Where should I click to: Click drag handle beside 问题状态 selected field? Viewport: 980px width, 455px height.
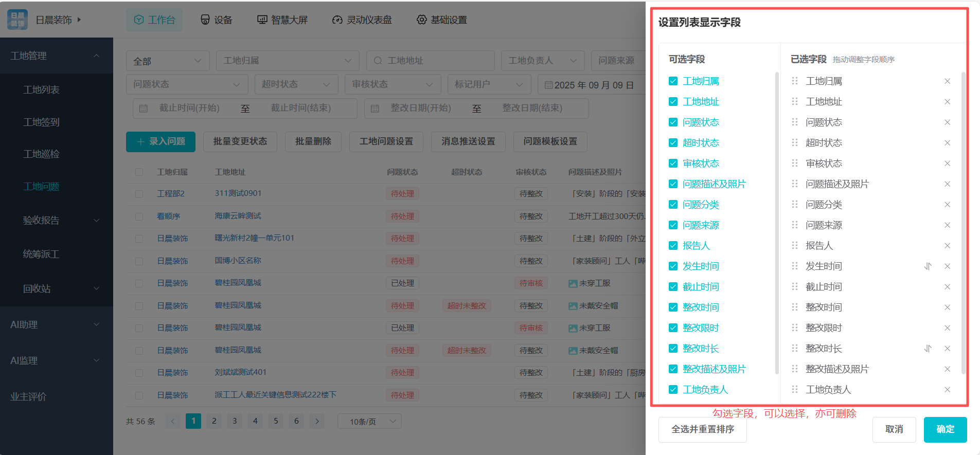[x=795, y=122]
